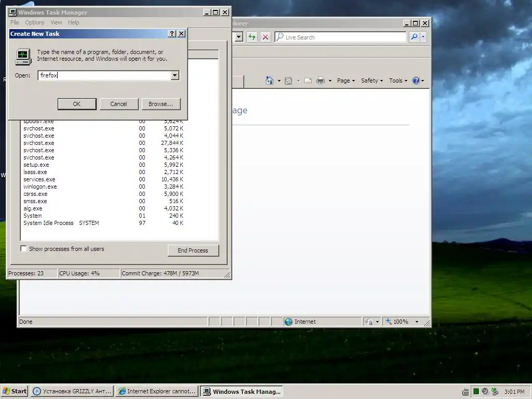Open the zoom level dropdown arrow

417,322
